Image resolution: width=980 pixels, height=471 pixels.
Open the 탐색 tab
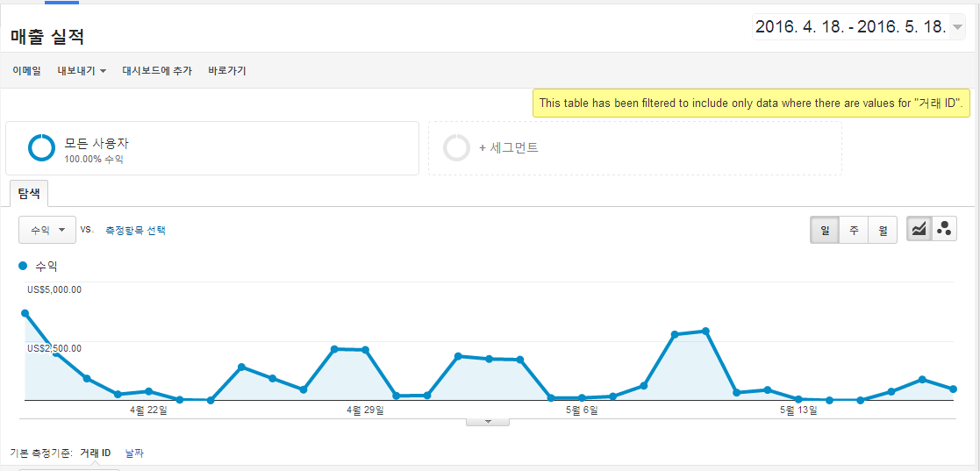(29, 194)
